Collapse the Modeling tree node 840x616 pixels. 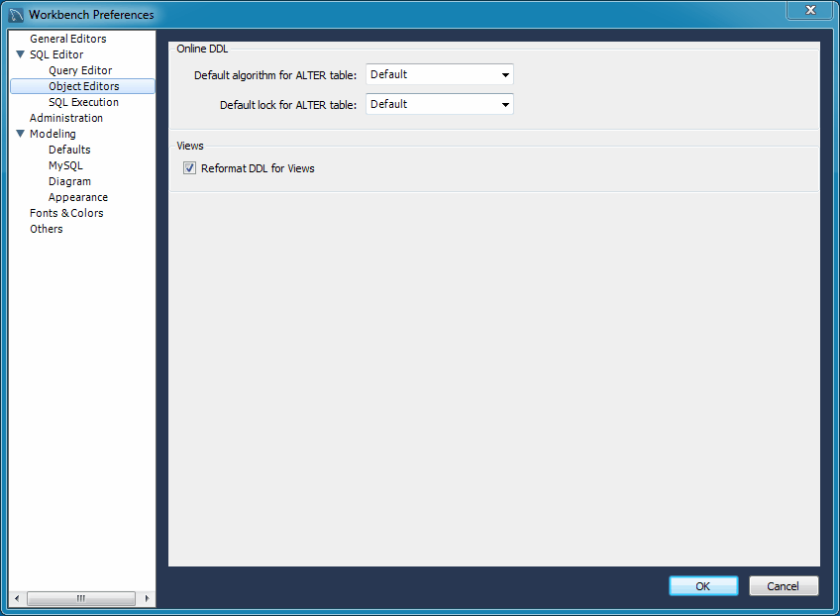[x=21, y=134]
